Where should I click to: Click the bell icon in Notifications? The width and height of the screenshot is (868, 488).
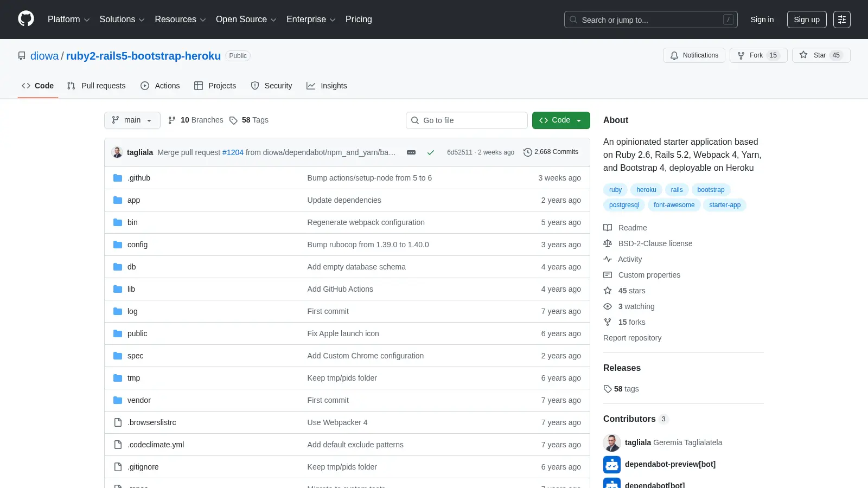coord(674,55)
